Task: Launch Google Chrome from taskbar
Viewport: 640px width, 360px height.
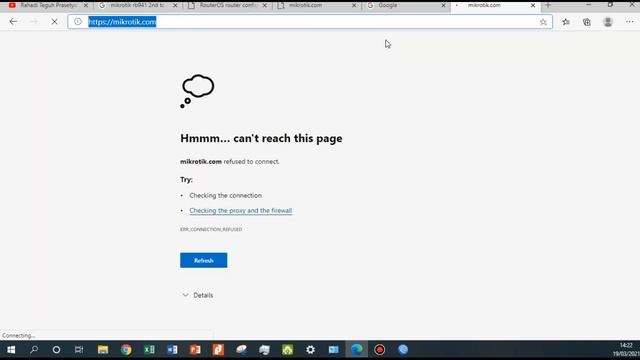Action: (x=126, y=350)
